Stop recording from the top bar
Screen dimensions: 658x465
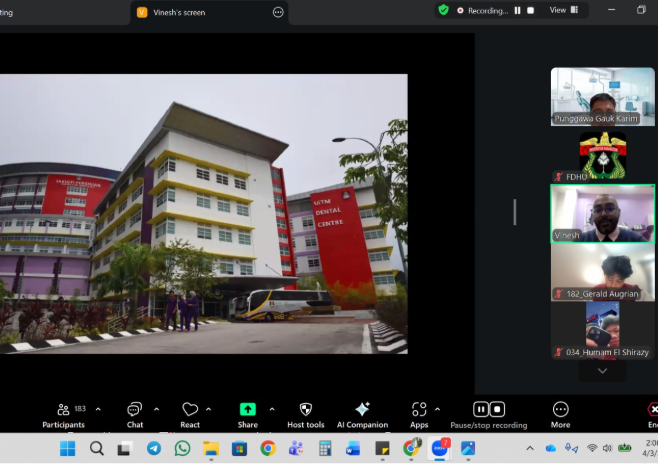(531, 10)
